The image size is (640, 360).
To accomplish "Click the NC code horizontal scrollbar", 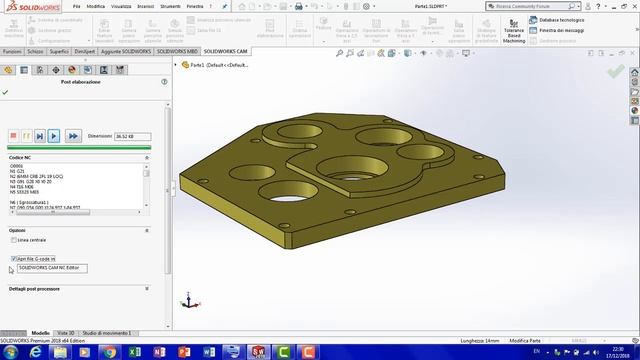I will click(x=53, y=212).
